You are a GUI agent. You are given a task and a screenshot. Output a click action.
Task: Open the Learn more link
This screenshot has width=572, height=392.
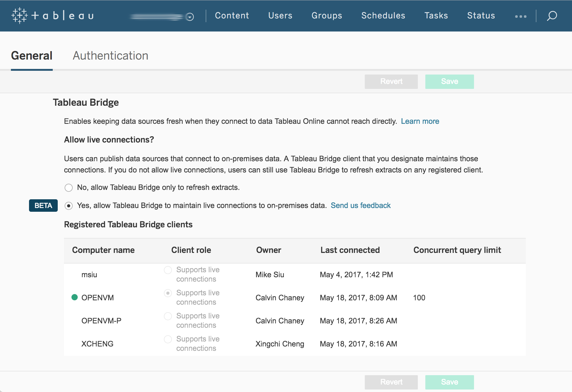(420, 121)
